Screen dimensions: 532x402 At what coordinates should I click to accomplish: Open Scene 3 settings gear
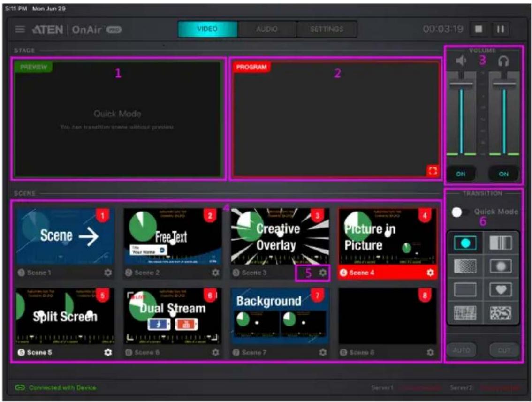pyautogui.click(x=323, y=273)
